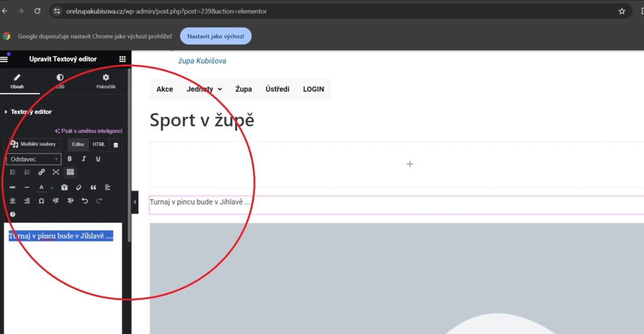Open the LOGIN menu item

tap(313, 89)
